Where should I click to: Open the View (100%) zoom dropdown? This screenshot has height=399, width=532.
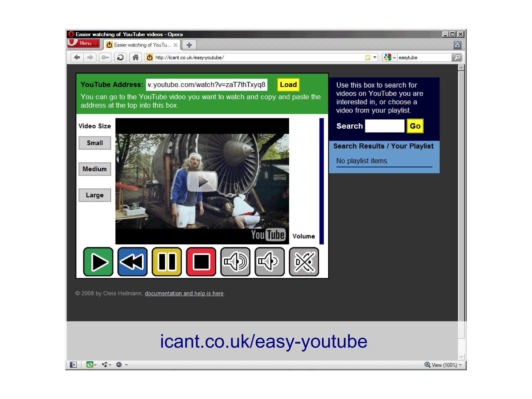[447, 365]
